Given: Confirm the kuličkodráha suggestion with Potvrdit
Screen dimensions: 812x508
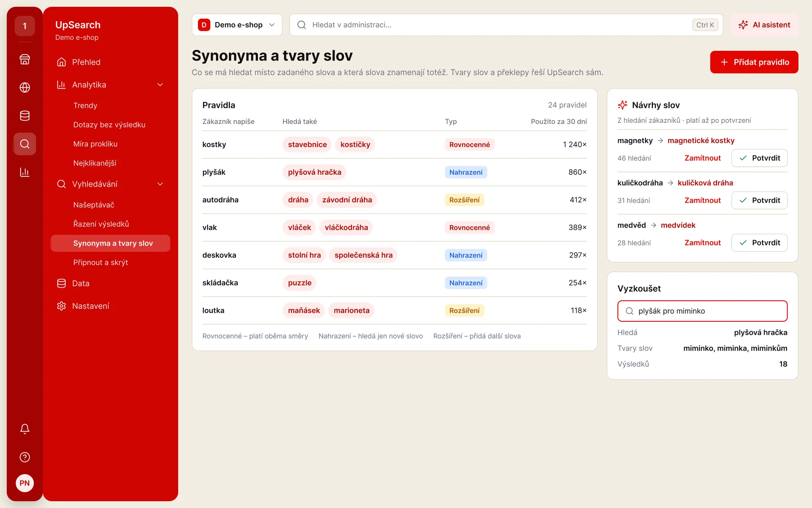Looking at the screenshot, I should point(759,200).
